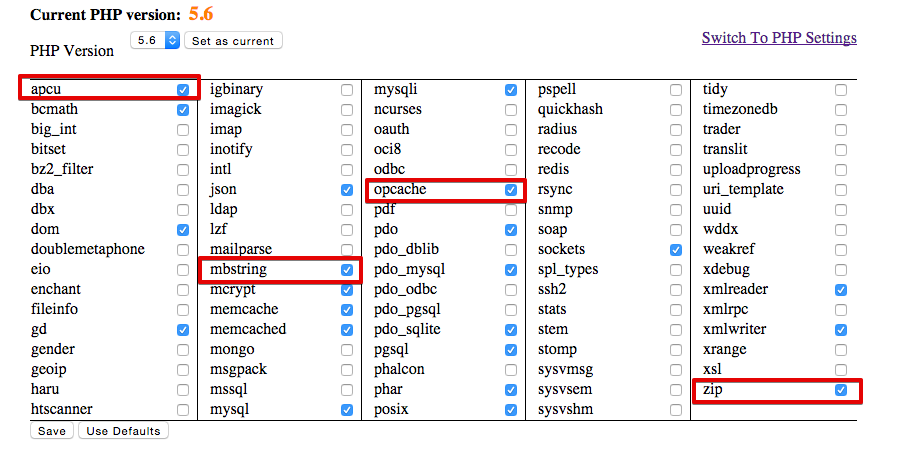This screenshot has height=462, width=913.
Task: Uncheck the sockets extension checkbox
Action: click(677, 250)
